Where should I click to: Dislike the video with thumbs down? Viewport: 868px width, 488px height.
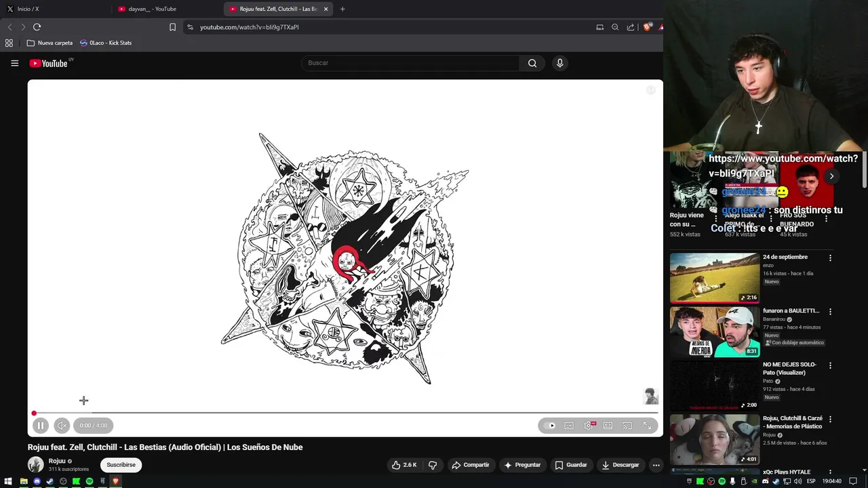click(x=432, y=465)
